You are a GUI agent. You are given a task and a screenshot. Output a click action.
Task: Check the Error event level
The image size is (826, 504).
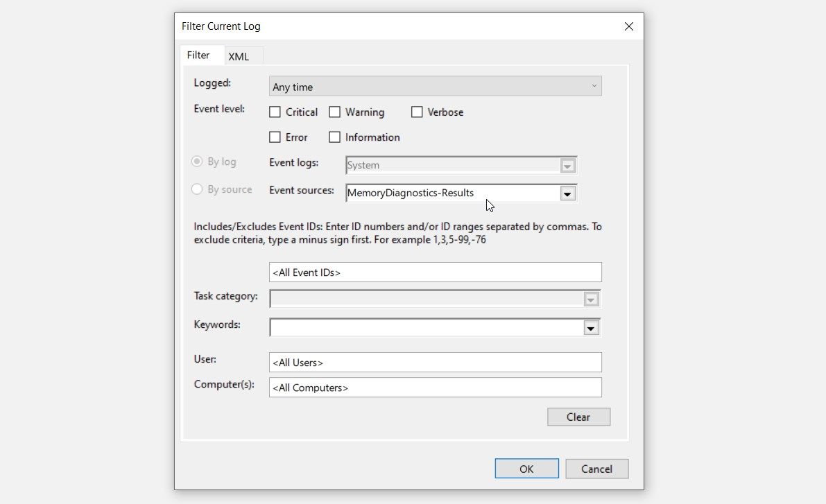(x=275, y=137)
